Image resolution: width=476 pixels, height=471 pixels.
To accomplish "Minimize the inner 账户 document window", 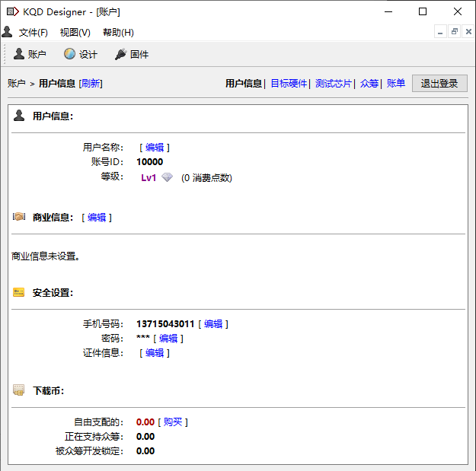I will [440, 31].
